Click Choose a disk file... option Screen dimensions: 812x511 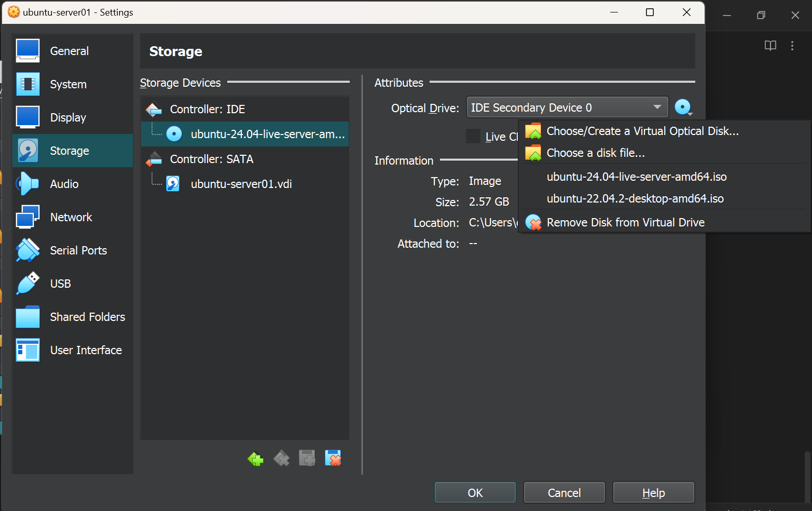click(x=596, y=153)
